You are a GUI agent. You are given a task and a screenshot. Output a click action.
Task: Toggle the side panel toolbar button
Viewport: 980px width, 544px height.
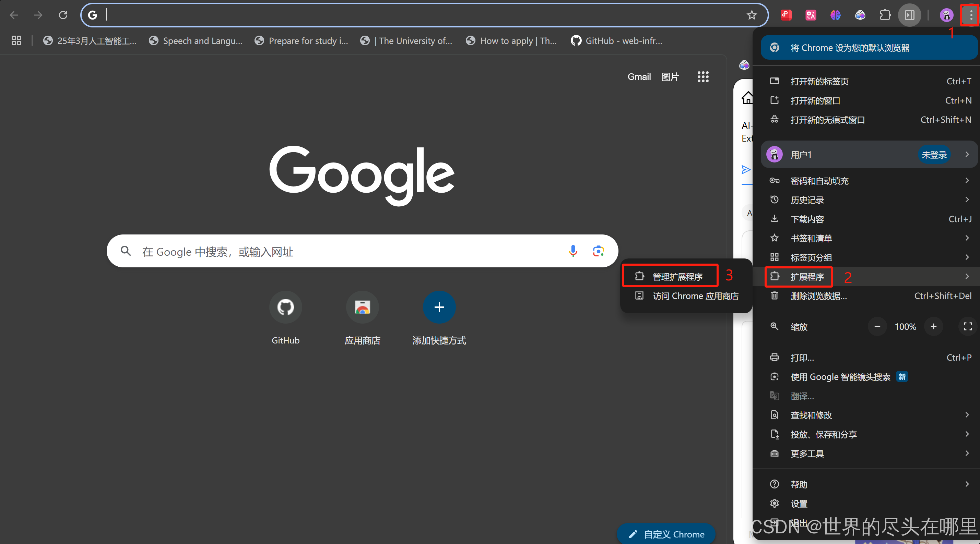tap(910, 15)
